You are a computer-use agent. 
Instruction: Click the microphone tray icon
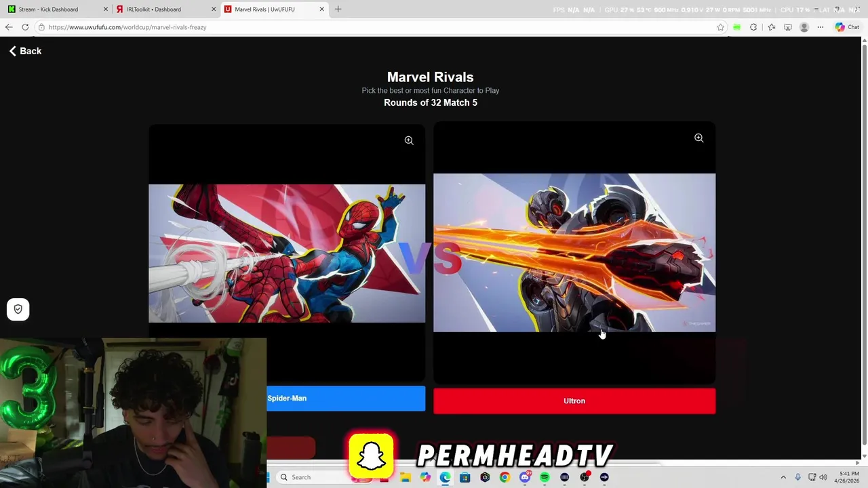[797, 477]
